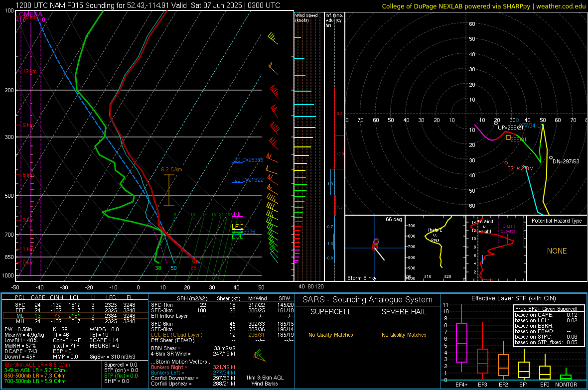Image resolution: width=588 pixels, height=390 pixels.
Task: Click surface dewpoint value 38
Action: point(158,268)
